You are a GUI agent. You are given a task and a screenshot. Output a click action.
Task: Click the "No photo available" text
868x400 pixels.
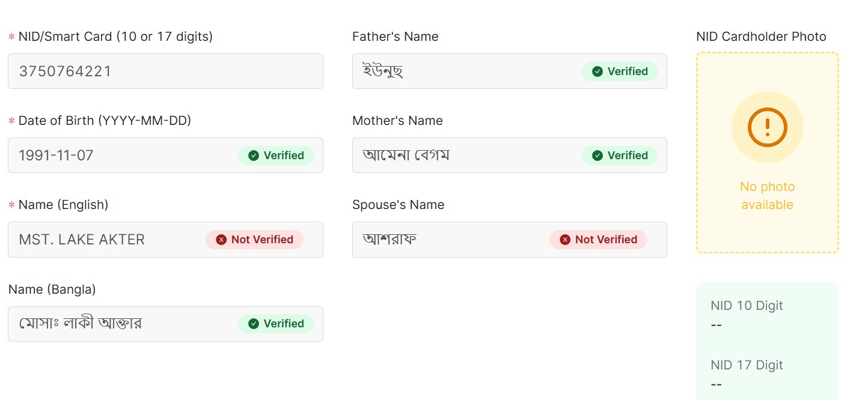pos(767,196)
